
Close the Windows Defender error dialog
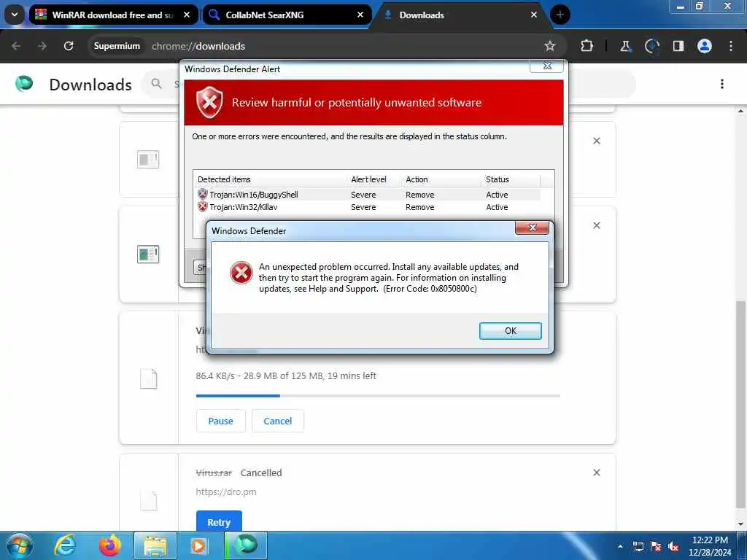(x=532, y=228)
